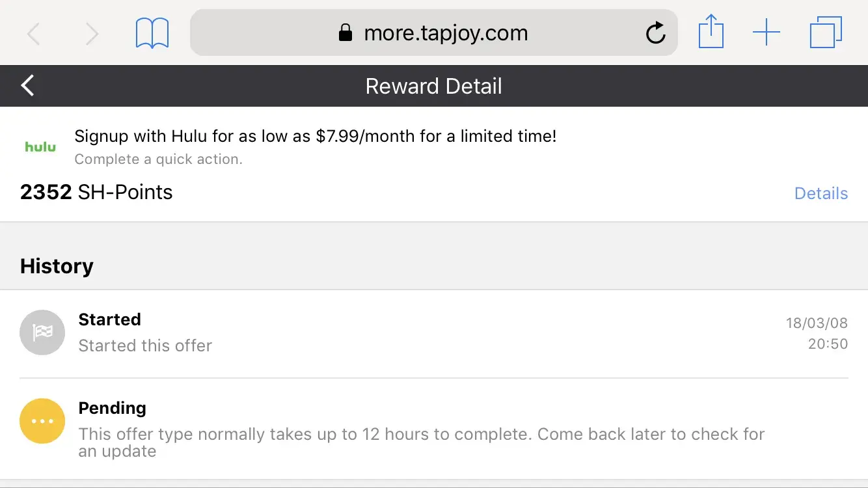868x488 pixels.
Task: Tap the Pending history entry
Action: click(x=421, y=429)
